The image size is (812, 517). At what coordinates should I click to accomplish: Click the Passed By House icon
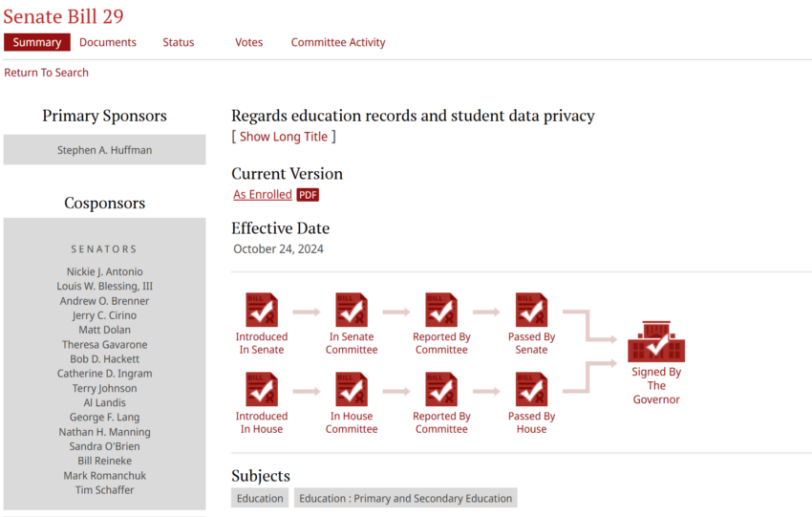point(531,390)
